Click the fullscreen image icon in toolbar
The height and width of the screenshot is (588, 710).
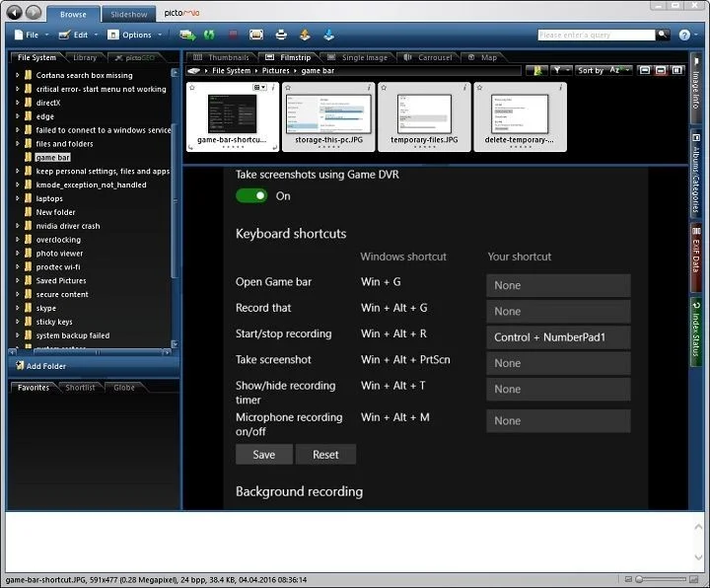point(256,35)
